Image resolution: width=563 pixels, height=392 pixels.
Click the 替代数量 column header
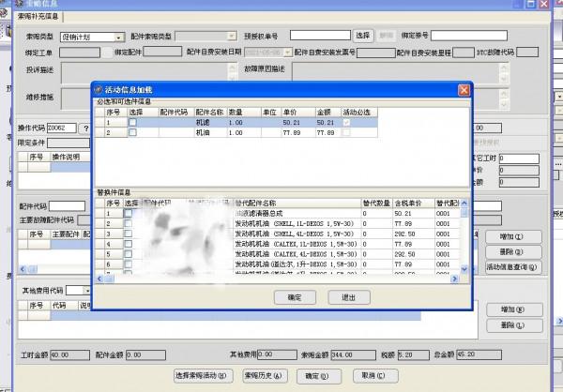tap(377, 204)
